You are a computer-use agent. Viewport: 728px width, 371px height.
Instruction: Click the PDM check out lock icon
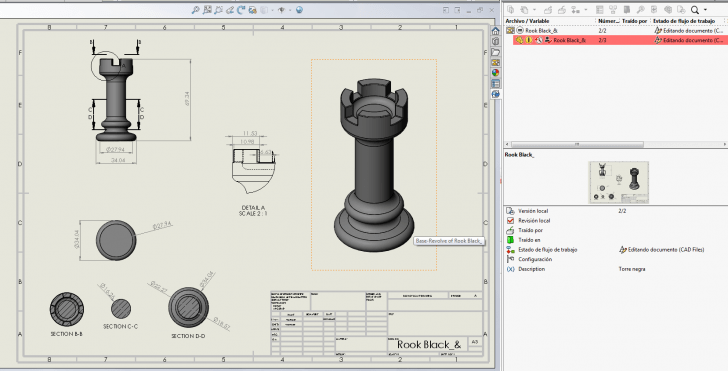pyautogui.click(x=548, y=9)
